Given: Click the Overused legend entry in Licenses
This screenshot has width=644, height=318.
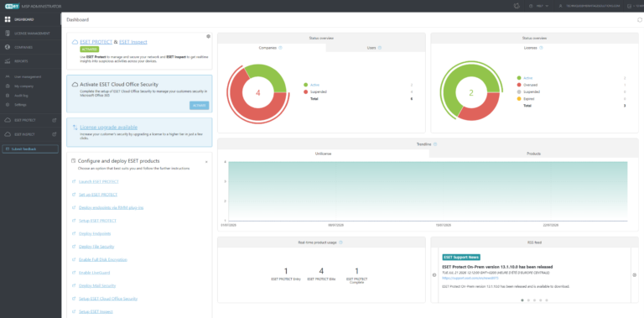Looking at the screenshot, I should [x=529, y=85].
